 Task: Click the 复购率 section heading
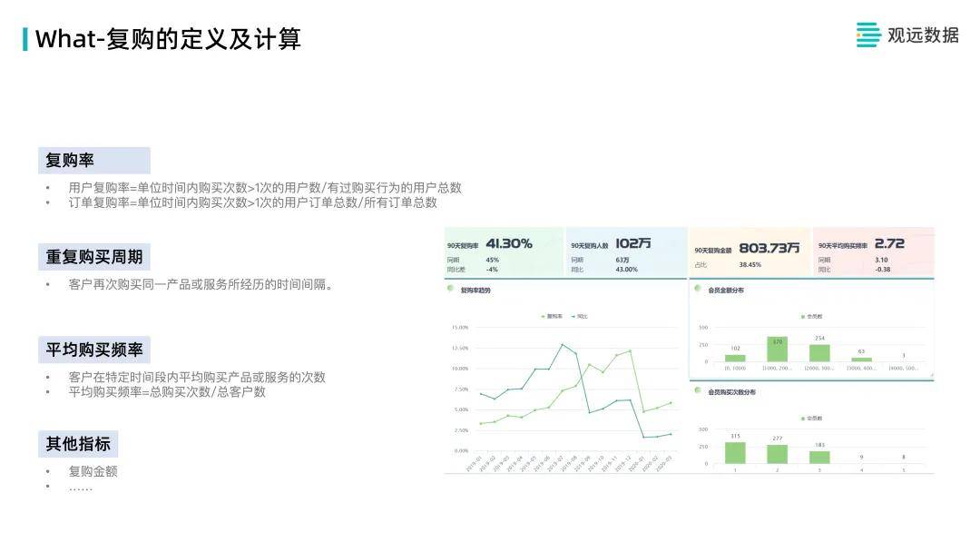(x=70, y=161)
